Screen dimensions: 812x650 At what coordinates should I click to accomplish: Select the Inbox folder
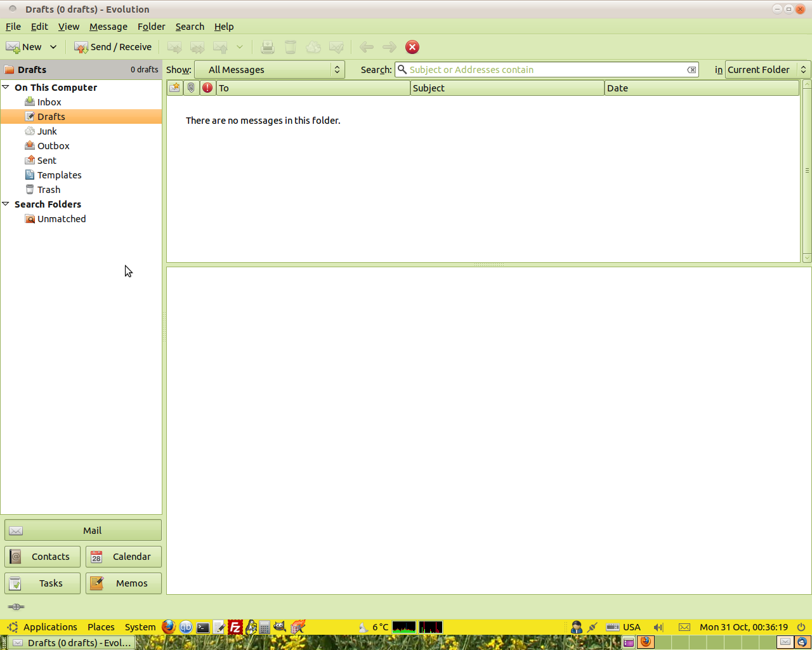pos(49,102)
